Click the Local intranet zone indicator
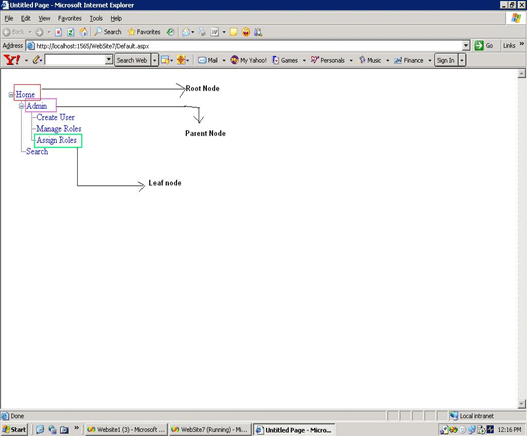The width and height of the screenshot is (527, 436). 472,416
